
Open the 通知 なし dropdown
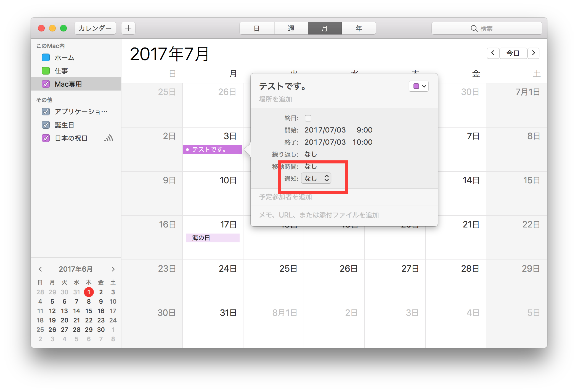pos(316,178)
